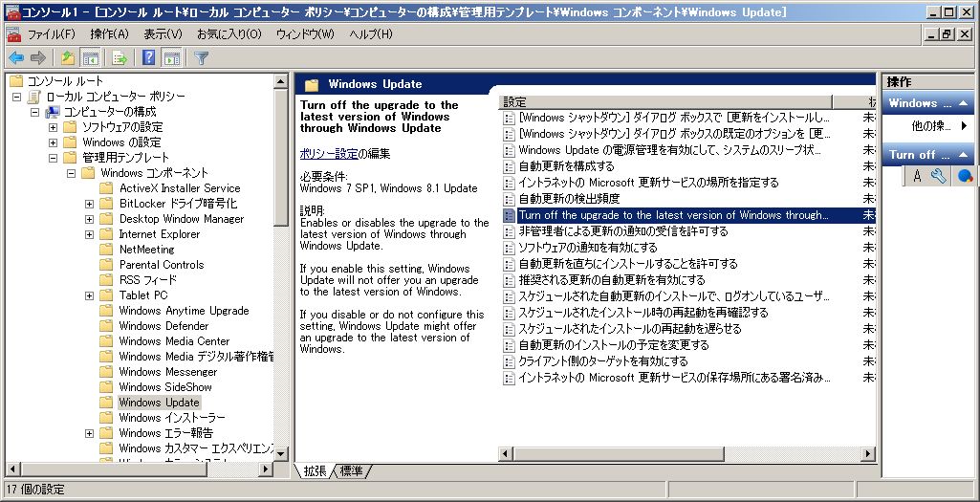The width and height of the screenshot is (980, 502).
Task: Open the ポリシー設定 edit link
Action: point(329,154)
